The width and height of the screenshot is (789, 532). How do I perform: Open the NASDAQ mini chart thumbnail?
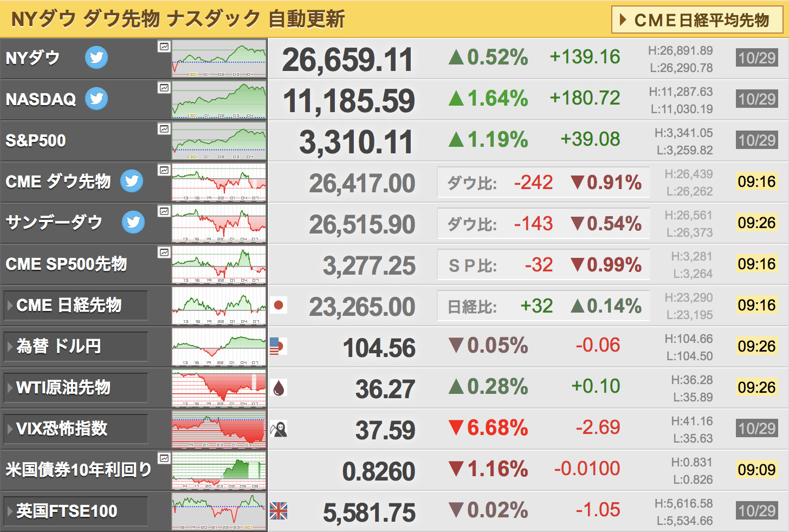219,100
